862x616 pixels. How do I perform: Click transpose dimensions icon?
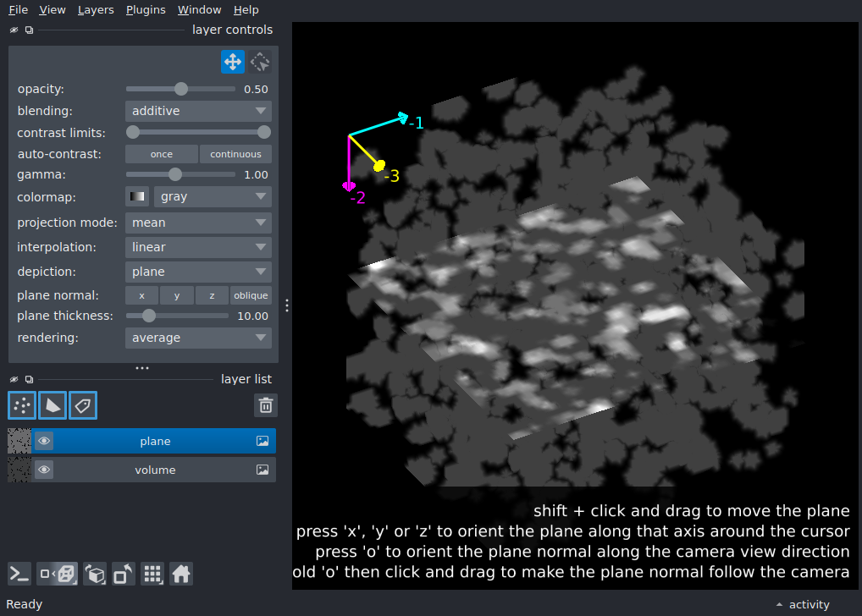[123, 575]
